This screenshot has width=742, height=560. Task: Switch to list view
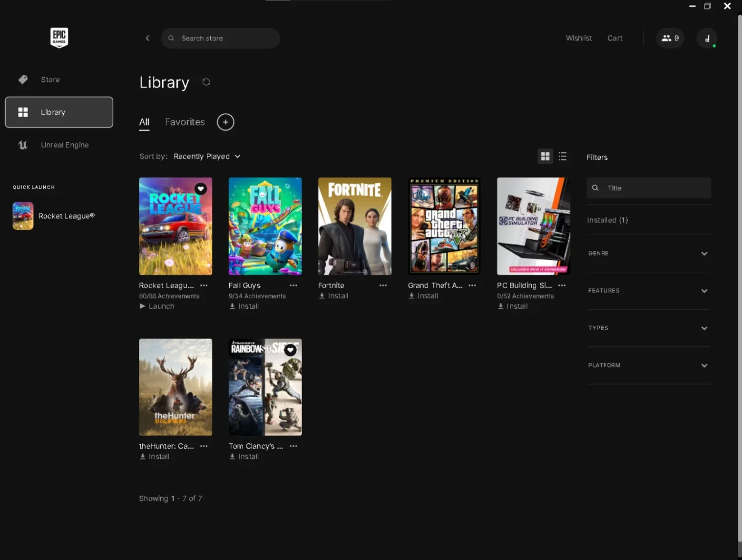(563, 156)
